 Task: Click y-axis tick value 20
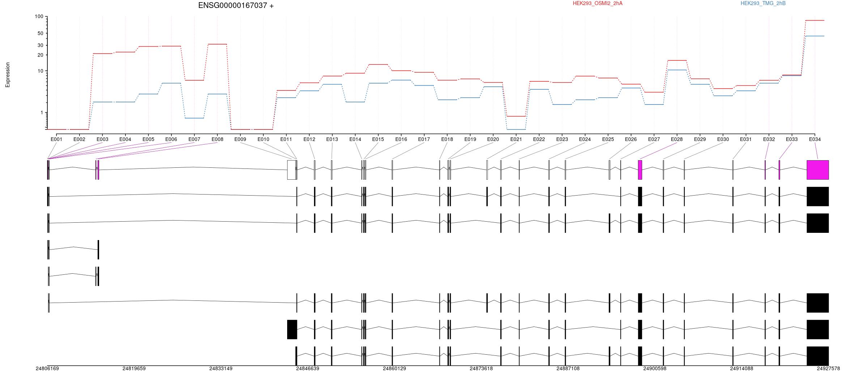(x=41, y=55)
